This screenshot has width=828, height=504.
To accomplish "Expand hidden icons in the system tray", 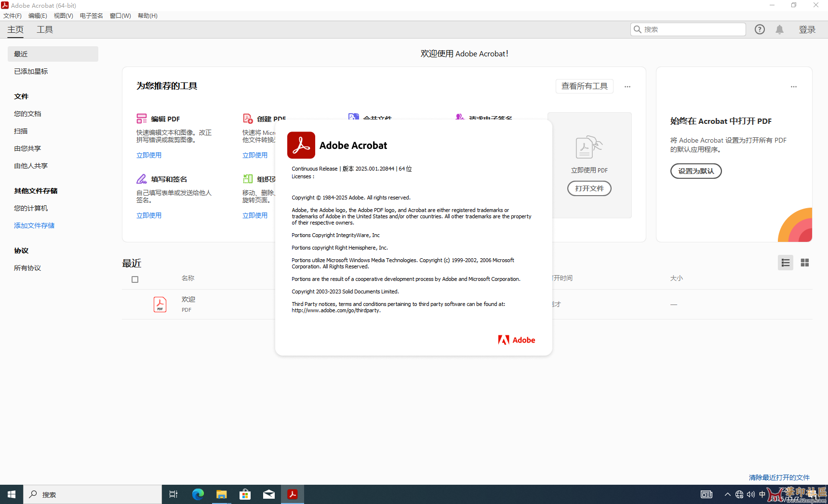I will 728,494.
